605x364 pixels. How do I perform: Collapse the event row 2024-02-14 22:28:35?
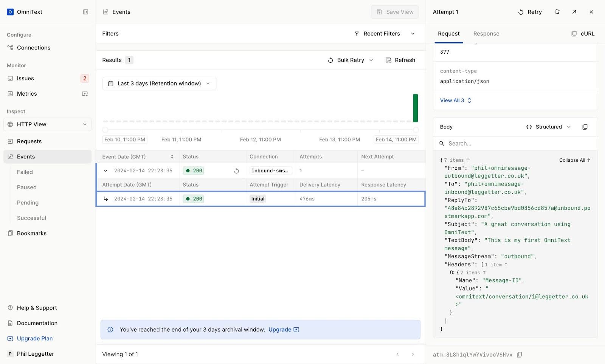tap(105, 171)
